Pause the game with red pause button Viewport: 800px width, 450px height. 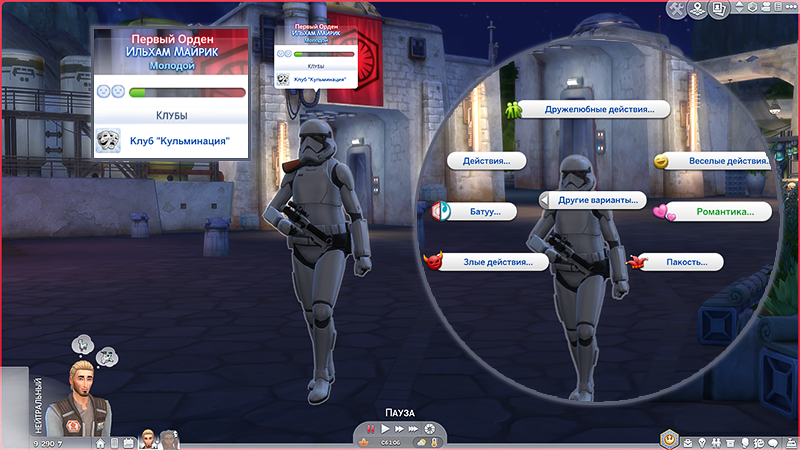pos(371,430)
